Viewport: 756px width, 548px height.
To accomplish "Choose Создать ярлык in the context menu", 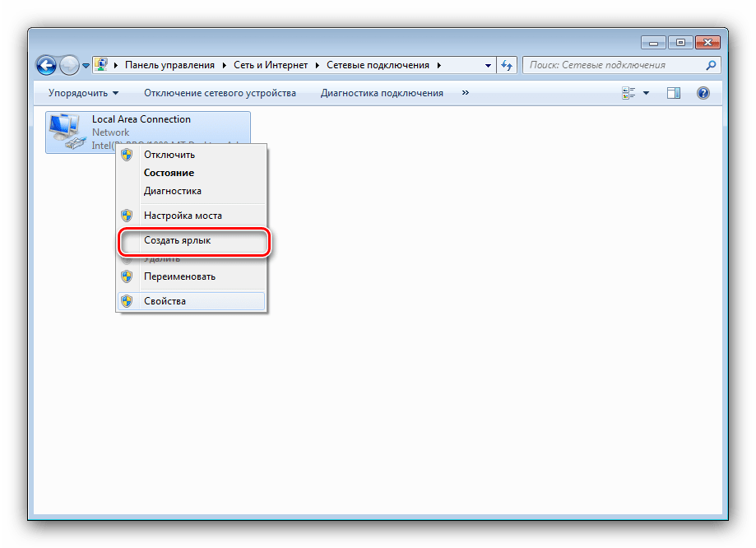I will (192, 240).
